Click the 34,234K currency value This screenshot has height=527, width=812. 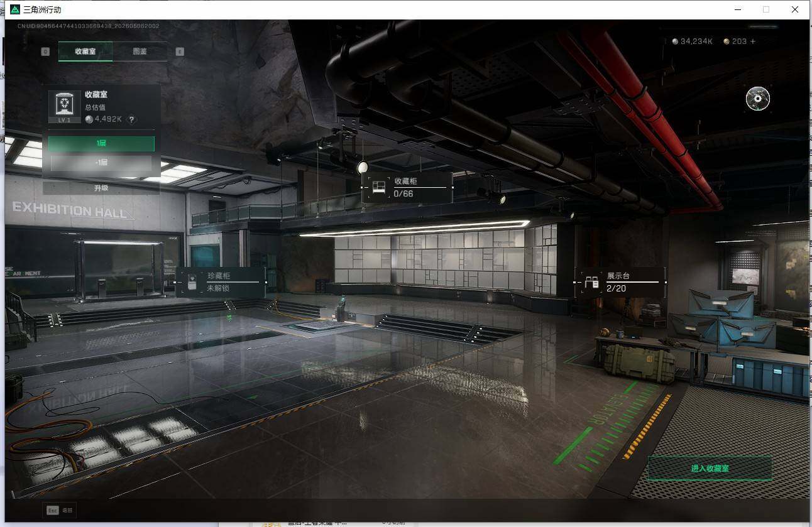(696, 41)
